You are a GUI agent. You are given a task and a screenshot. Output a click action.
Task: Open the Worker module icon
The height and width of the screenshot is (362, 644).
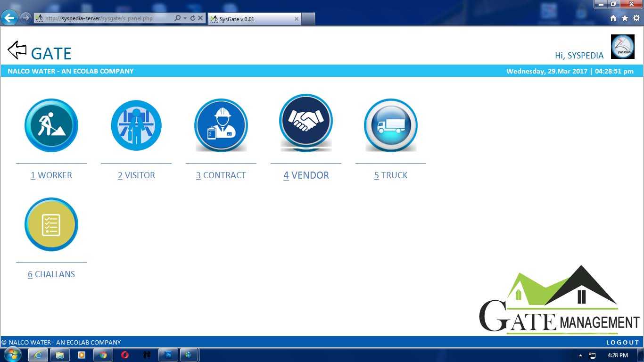click(51, 125)
